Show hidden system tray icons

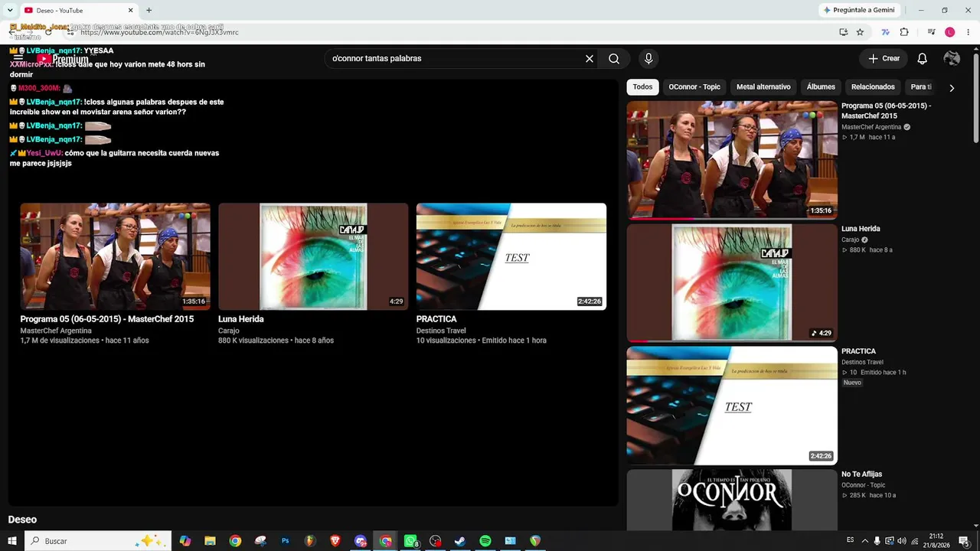tap(865, 541)
